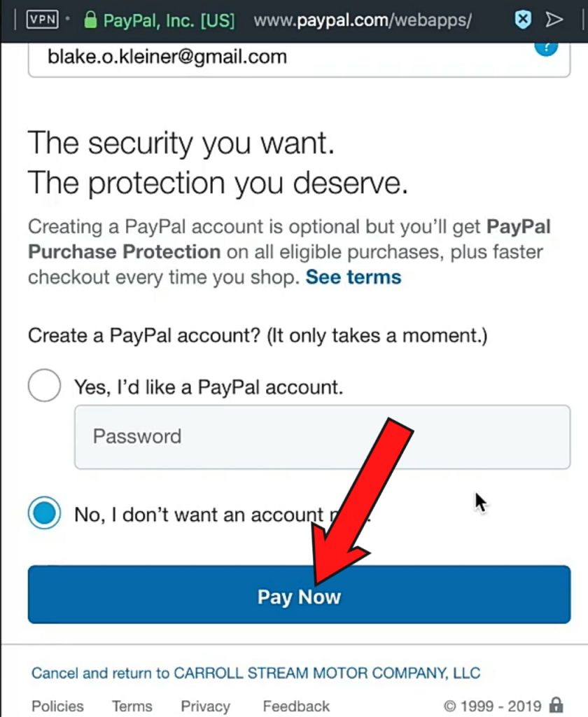The height and width of the screenshot is (717, 588).
Task: Open the Privacy footer link
Action: [205, 706]
